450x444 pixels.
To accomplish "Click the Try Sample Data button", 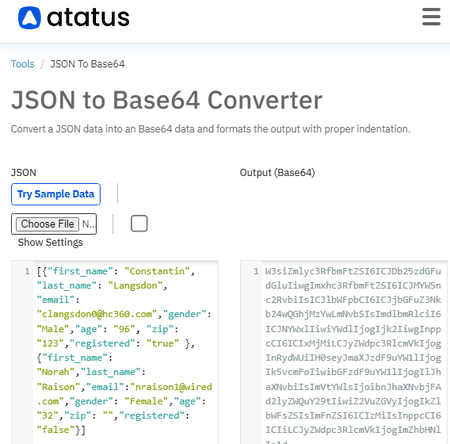I will [56, 194].
